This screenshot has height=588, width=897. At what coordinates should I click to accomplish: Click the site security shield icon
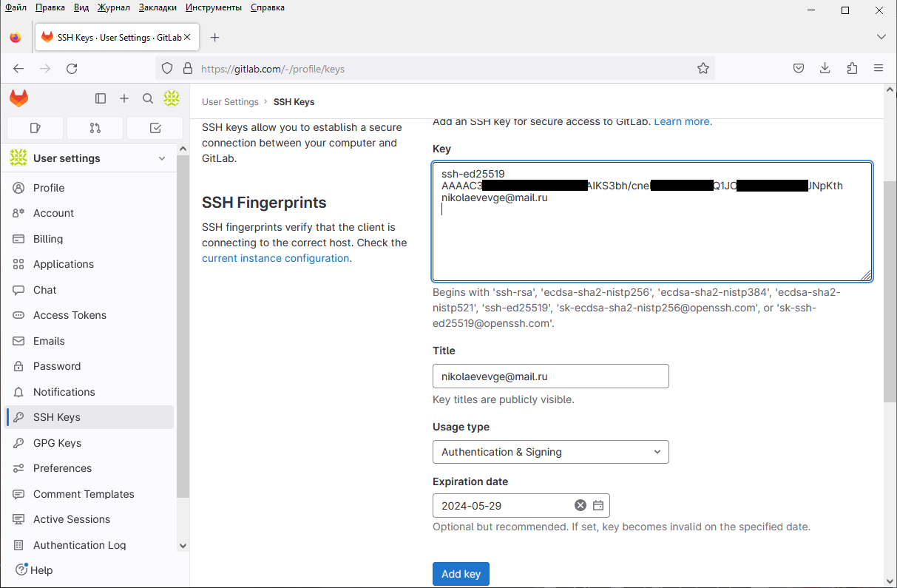pyautogui.click(x=167, y=69)
